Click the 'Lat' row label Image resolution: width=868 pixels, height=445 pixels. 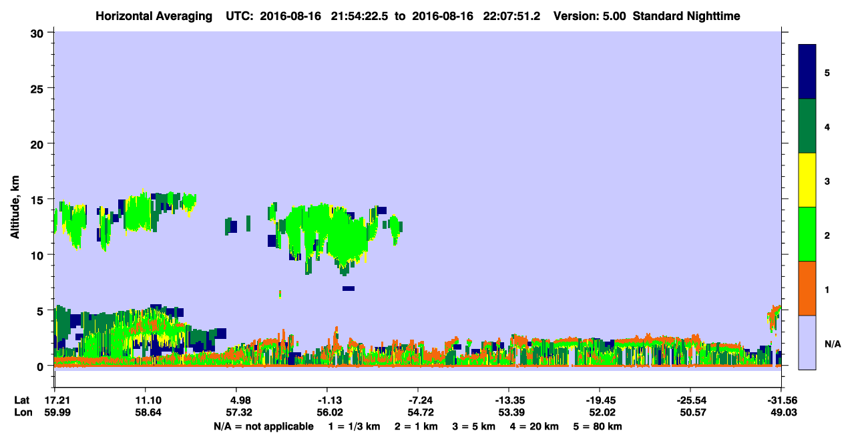pyautogui.click(x=21, y=400)
